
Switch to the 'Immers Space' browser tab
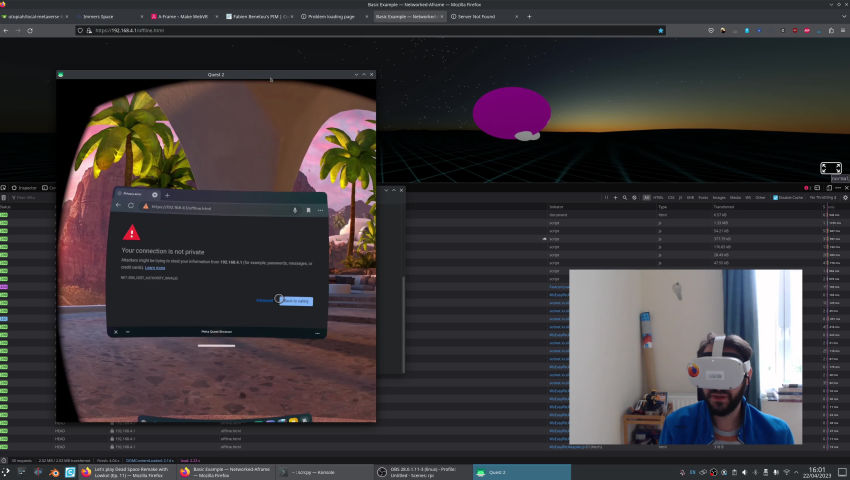pos(108,17)
